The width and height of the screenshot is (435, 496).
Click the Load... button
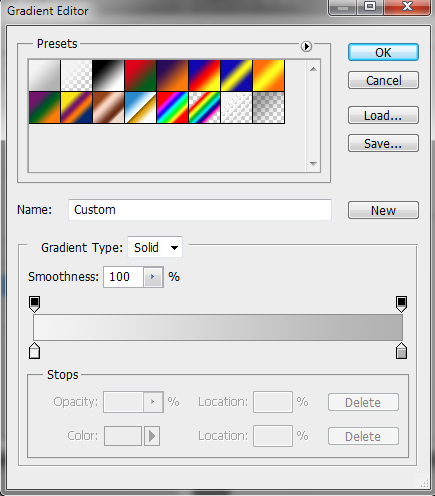click(x=383, y=115)
